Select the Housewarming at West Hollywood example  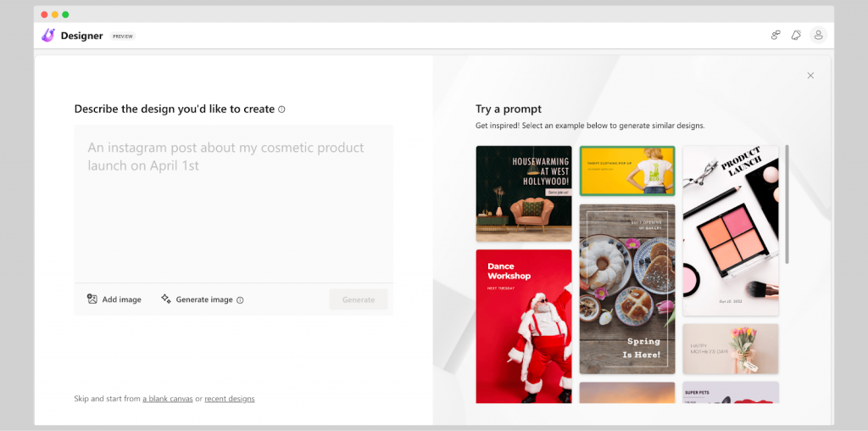(x=523, y=193)
